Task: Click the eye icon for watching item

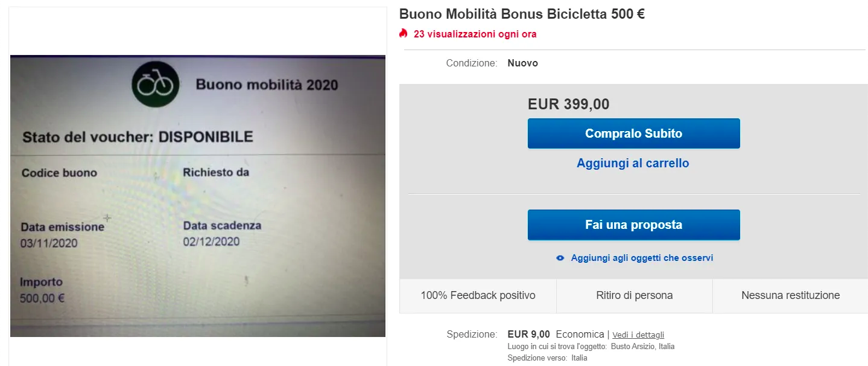Action: click(x=560, y=258)
